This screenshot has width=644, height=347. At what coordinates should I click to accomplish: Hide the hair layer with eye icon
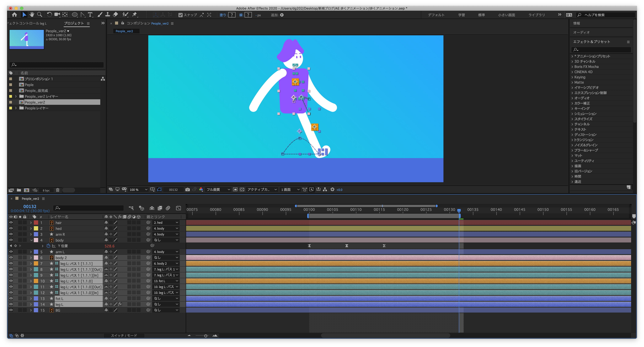11,222
